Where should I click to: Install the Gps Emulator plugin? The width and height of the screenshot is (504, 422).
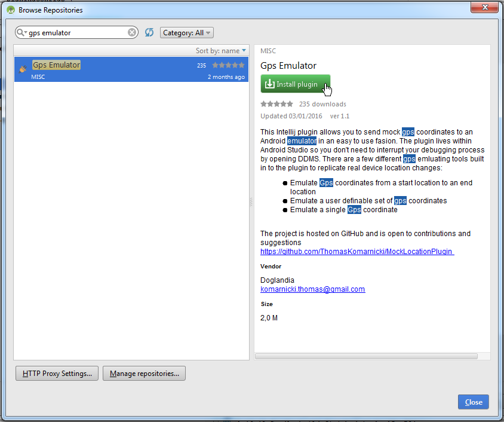click(x=296, y=84)
